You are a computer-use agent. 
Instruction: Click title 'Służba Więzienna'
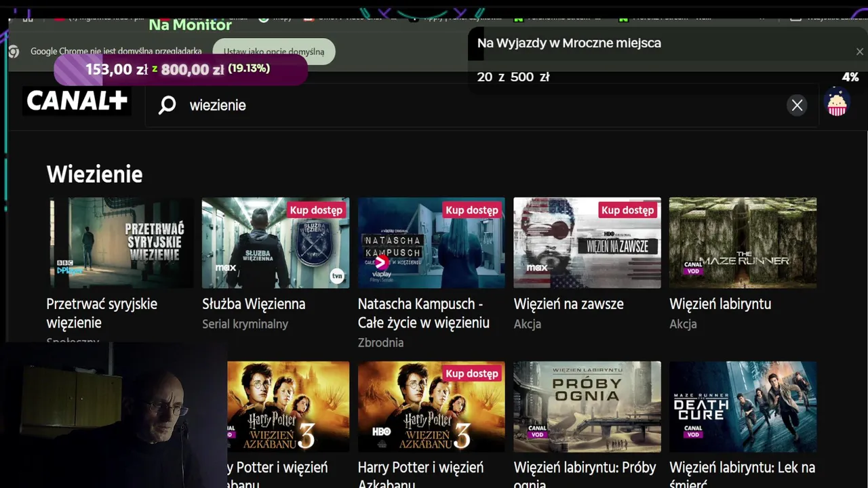coord(254,304)
